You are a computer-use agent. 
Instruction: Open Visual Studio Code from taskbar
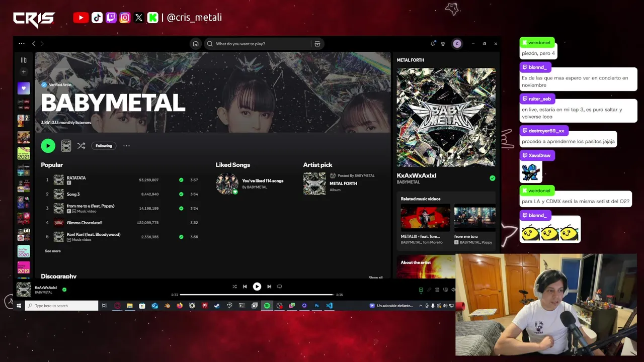click(x=329, y=306)
